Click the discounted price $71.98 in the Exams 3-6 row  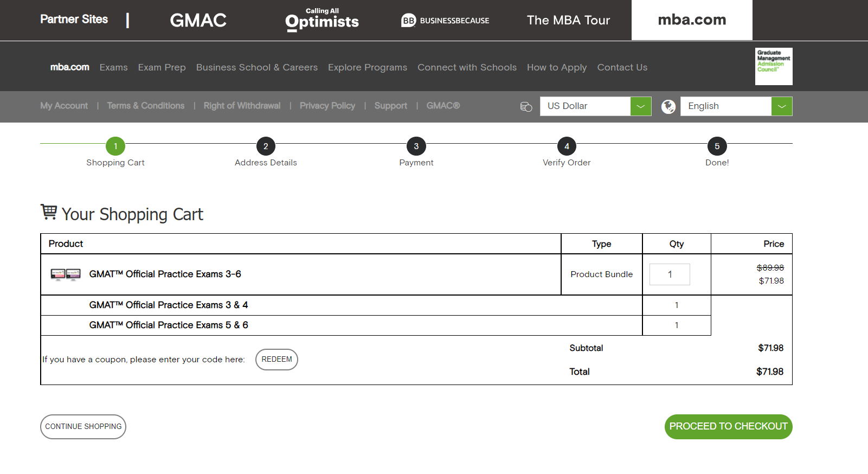(x=771, y=281)
